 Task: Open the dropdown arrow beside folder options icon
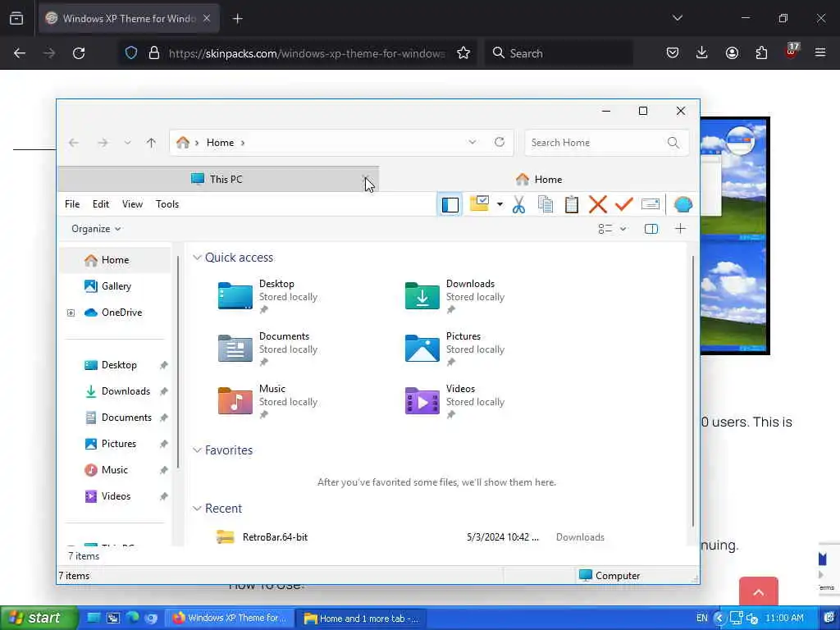point(500,204)
